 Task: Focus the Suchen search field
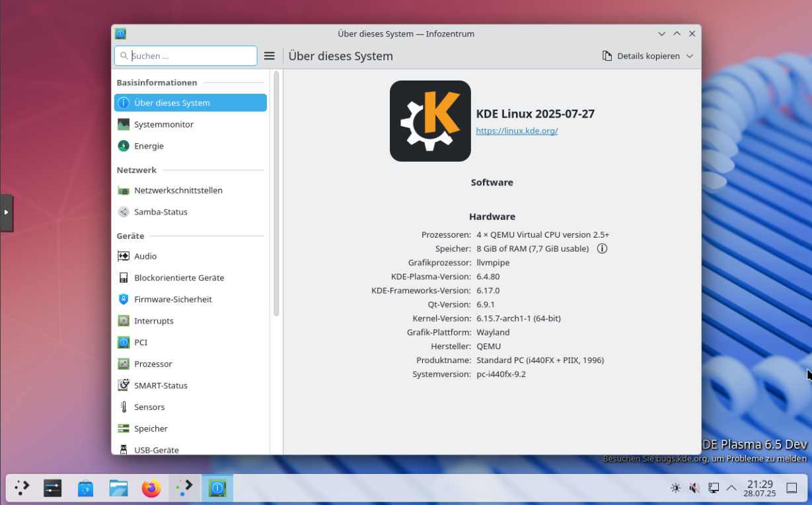click(186, 56)
